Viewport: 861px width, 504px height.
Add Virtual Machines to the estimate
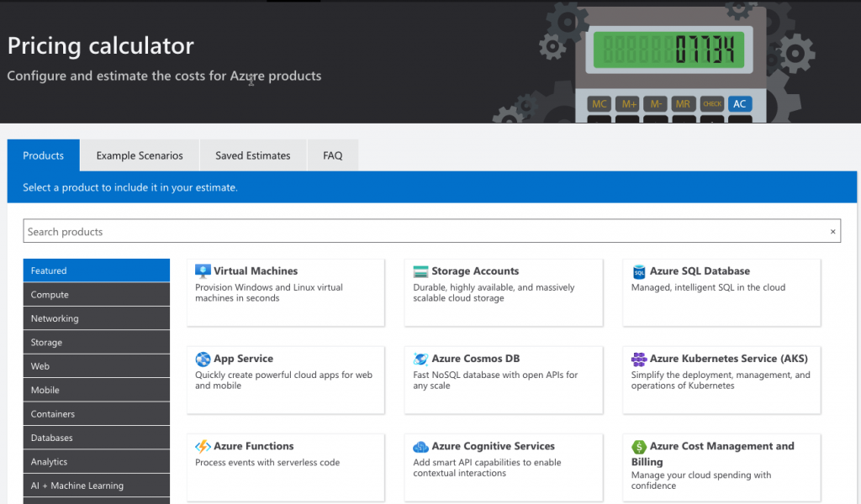[x=286, y=293]
